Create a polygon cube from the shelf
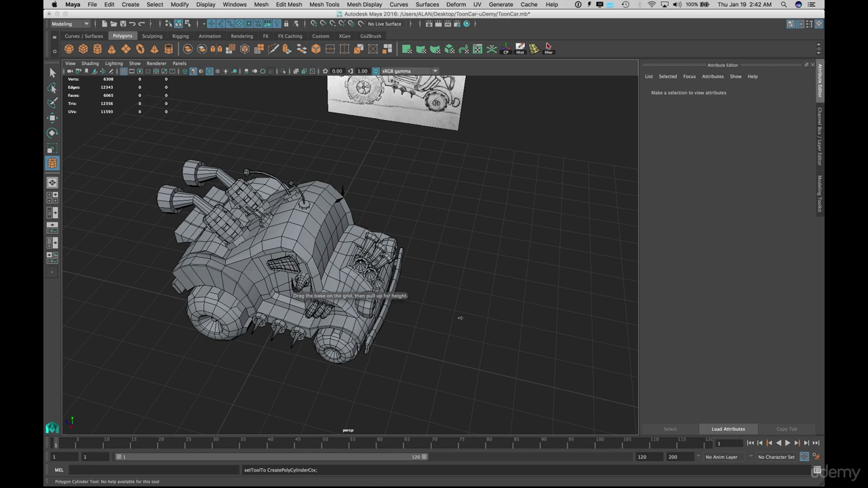This screenshot has height=488, width=868. (x=83, y=49)
